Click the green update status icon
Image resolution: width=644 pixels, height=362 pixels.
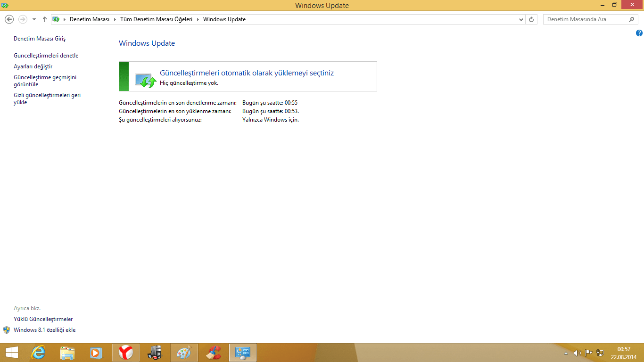[x=145, y=80]
